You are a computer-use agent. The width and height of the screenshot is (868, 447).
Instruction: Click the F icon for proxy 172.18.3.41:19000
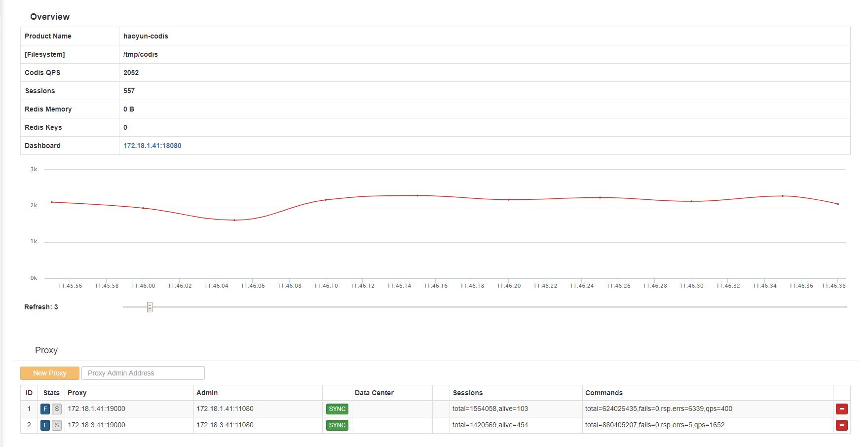pos(45,425)
